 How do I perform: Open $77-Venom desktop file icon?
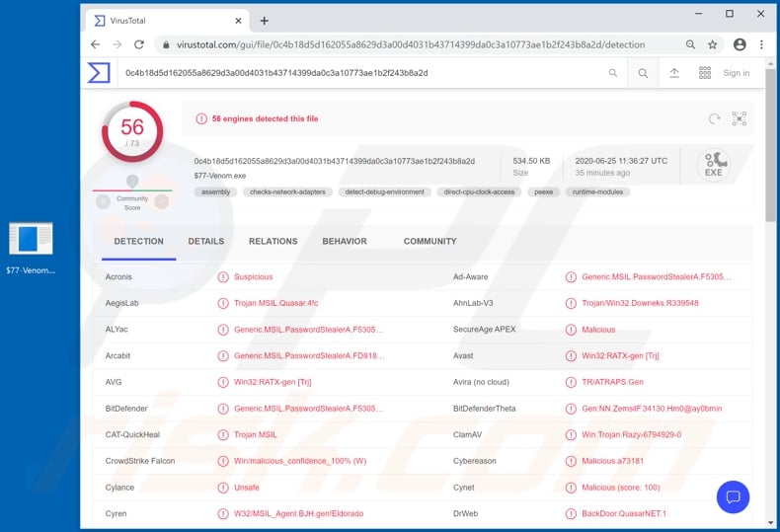[x=31, y=248]
